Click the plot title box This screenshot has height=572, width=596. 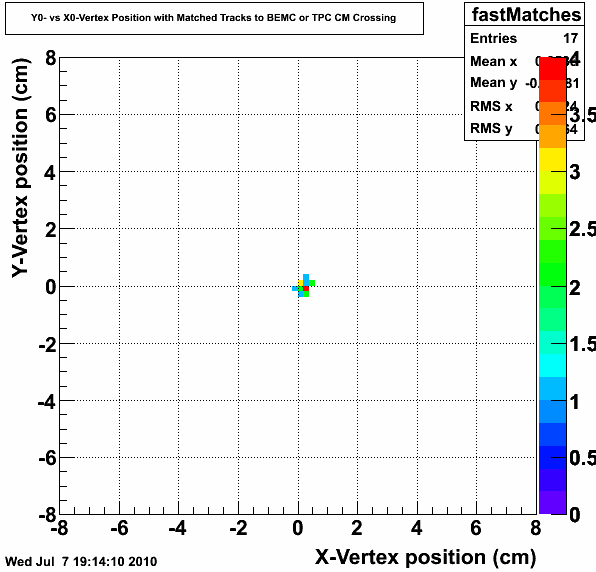pos(214,18)
